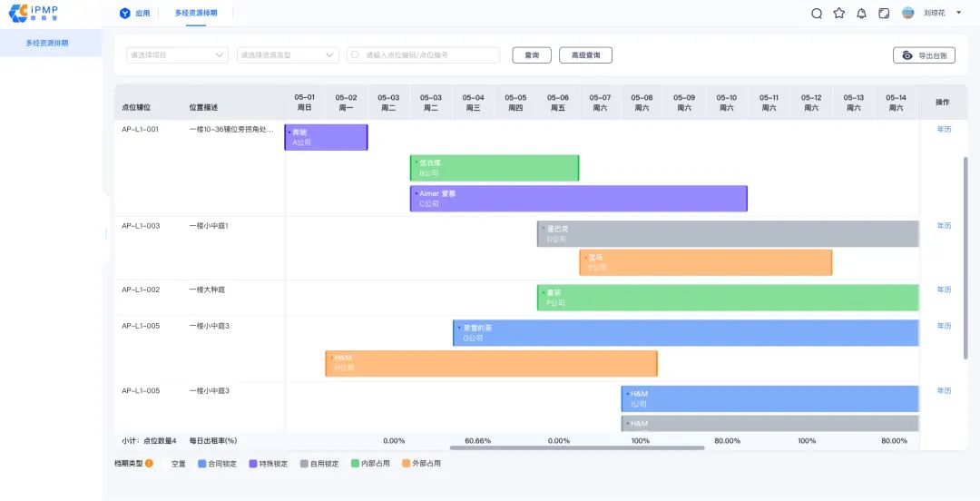Click the orange info icon beside 档期类型
The image size is (980, 501).
149,463
